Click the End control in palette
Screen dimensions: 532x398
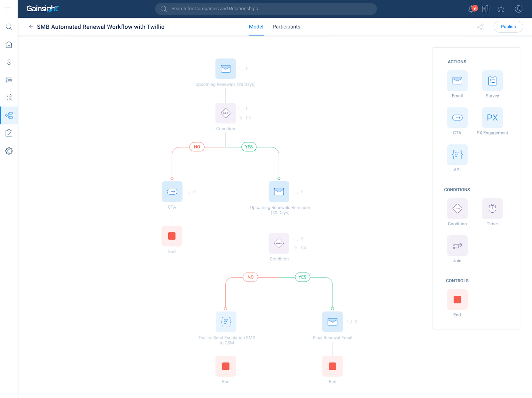tap(457, 299)
